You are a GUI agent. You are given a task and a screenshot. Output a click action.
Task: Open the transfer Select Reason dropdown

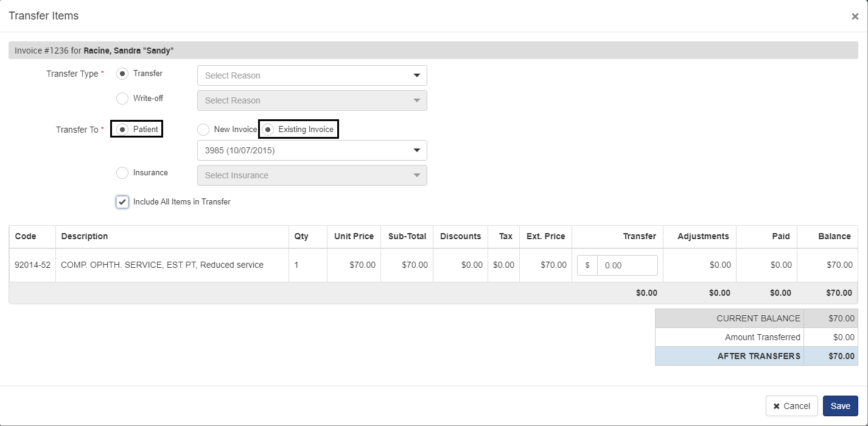pyautogui.click(x=312, y=75)
